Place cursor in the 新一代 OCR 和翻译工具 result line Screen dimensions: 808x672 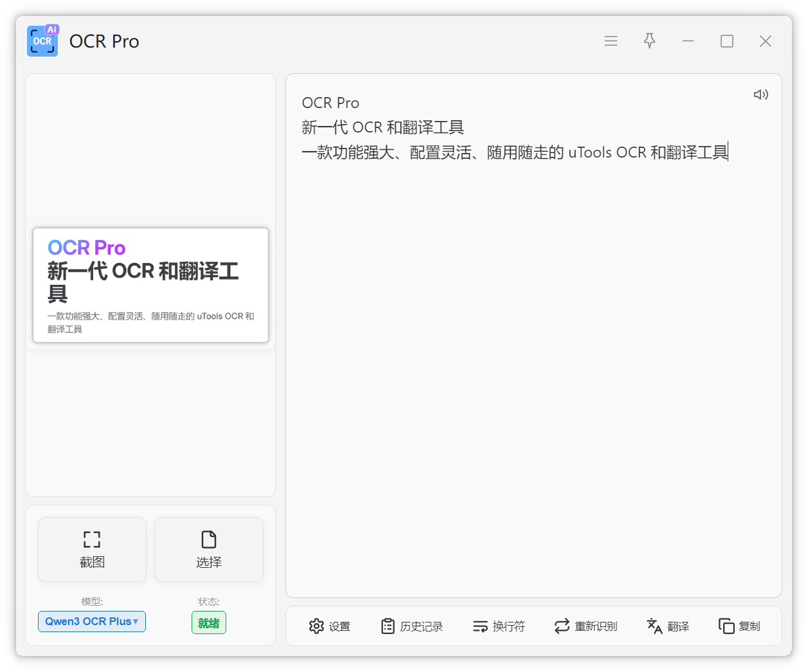tap(382, 127)
